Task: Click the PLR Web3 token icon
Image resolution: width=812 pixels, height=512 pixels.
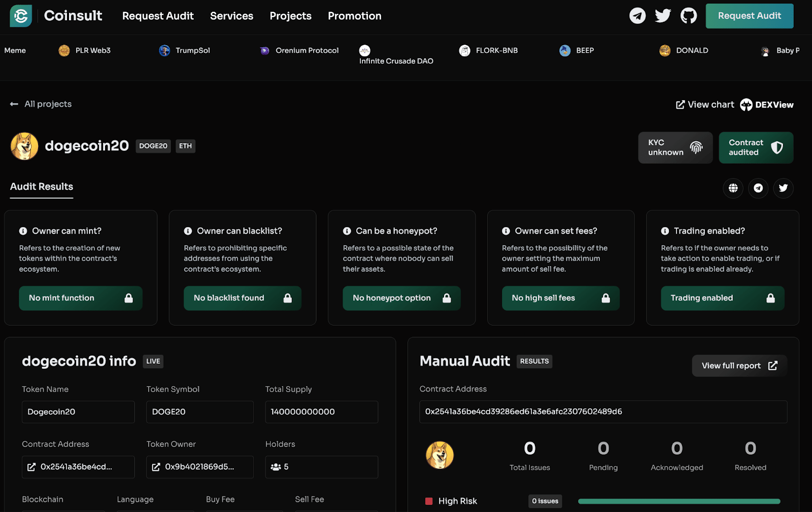Action: click(x=64, y=50)
